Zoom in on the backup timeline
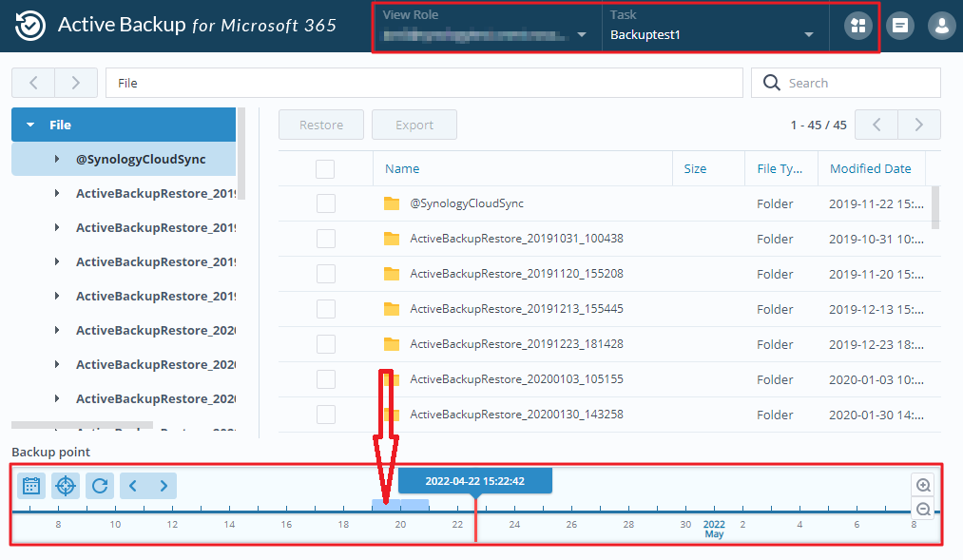 coord(922,485)
